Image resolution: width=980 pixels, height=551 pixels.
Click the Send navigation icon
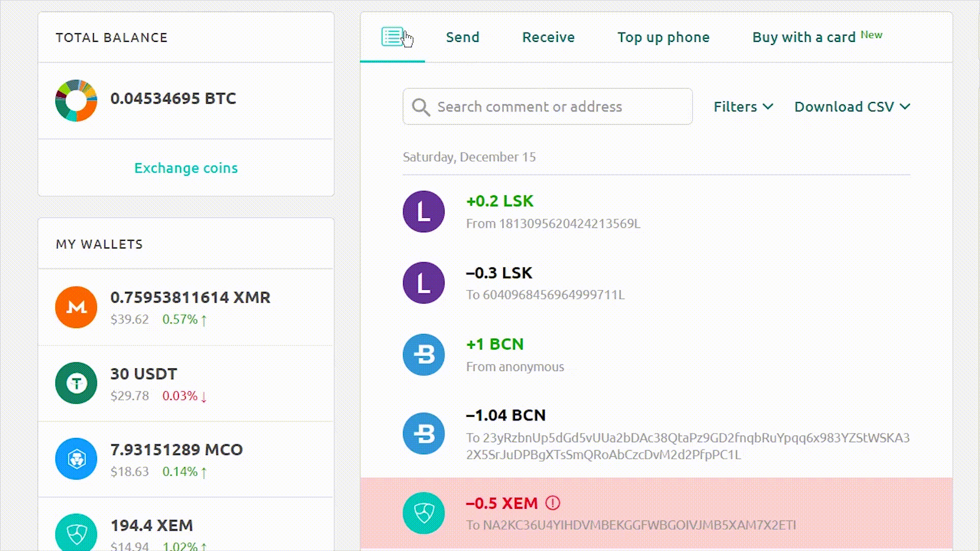(x=462, y=37)
